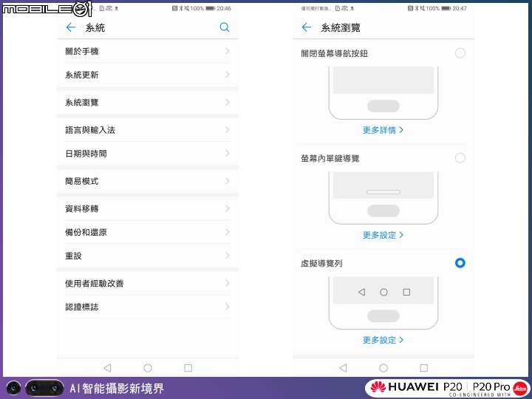Select 虛擬導覽列 radio button
This screenshot has width=532, height=399.
pos(460,263)
